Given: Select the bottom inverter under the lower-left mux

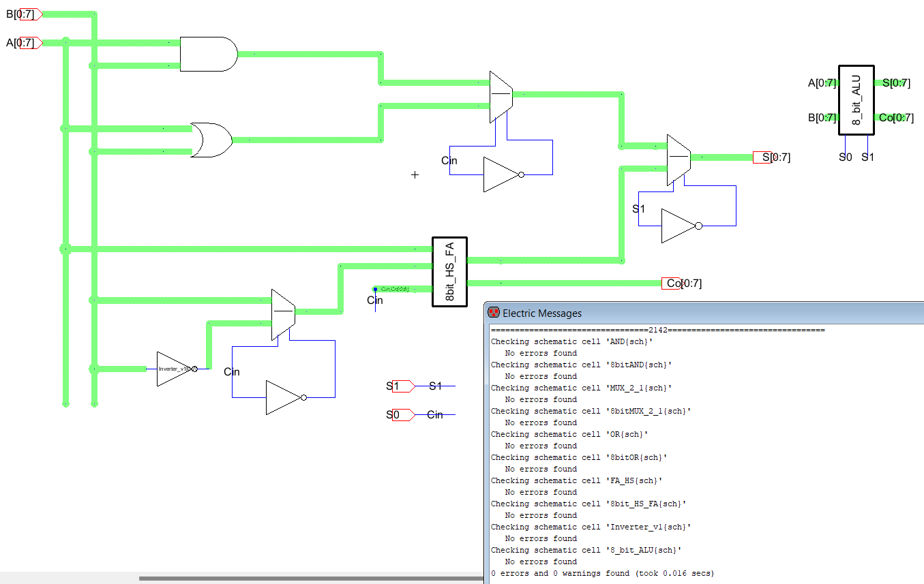Looking at the screenshot, I should click(x=286, y=397).
